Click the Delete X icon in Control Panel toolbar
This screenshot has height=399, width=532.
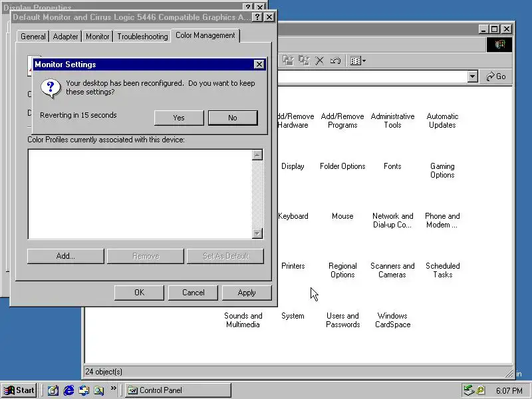click(x=319, y=61)
